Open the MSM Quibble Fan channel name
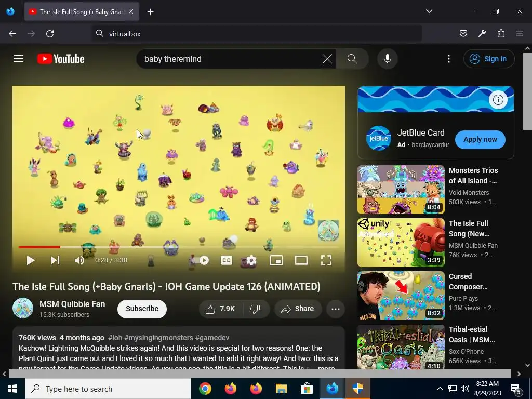 coord(72,304)
